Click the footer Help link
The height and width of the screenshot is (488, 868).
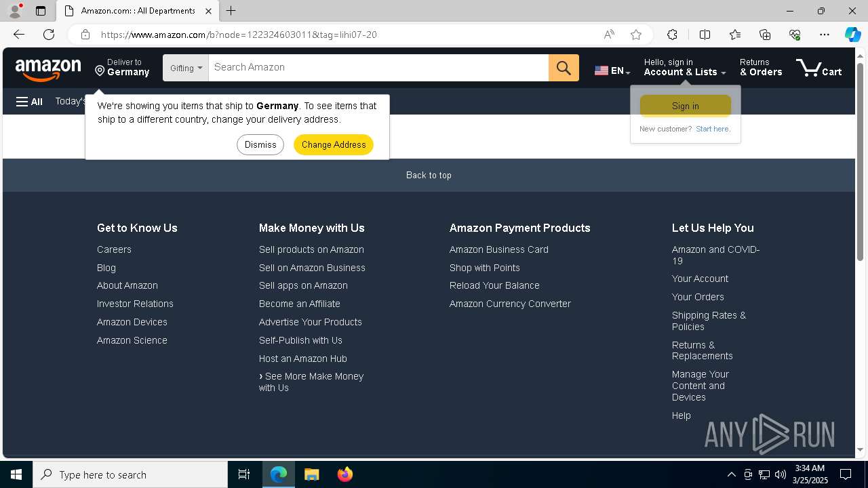(682, 415)
